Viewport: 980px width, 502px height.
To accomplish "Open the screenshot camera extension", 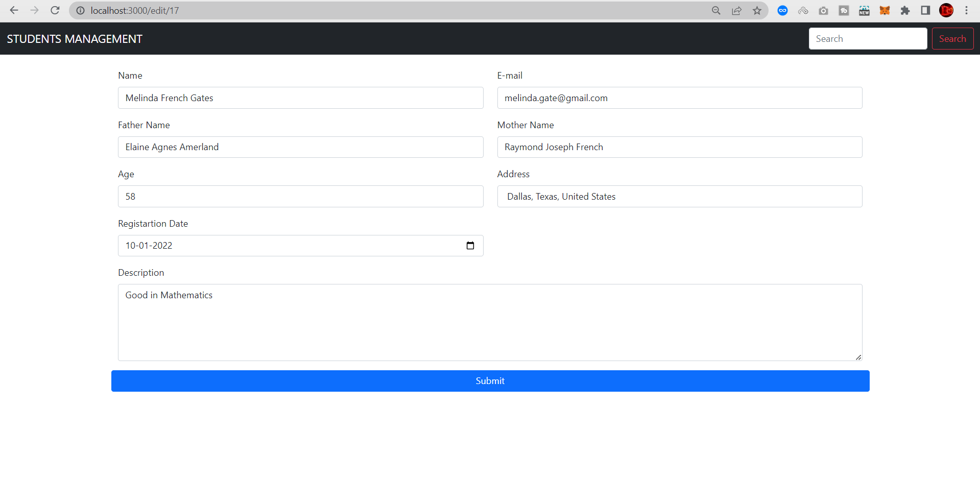I will [x=823, y=10].
